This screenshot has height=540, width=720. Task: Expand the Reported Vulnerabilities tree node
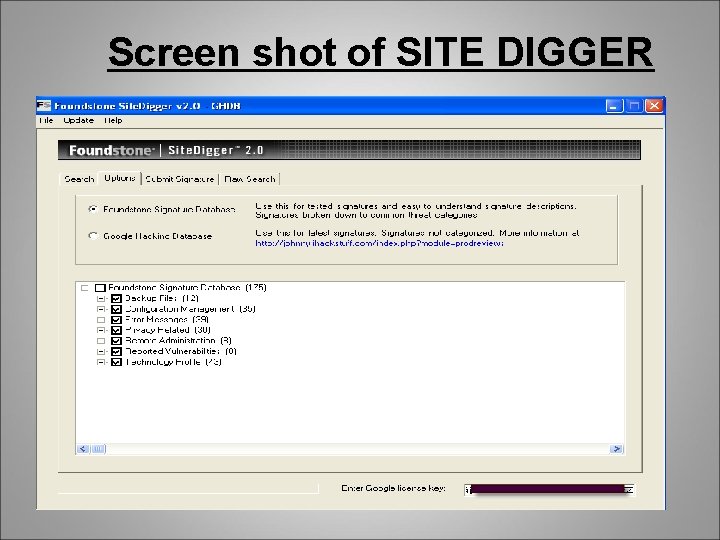tap(101, 351)
